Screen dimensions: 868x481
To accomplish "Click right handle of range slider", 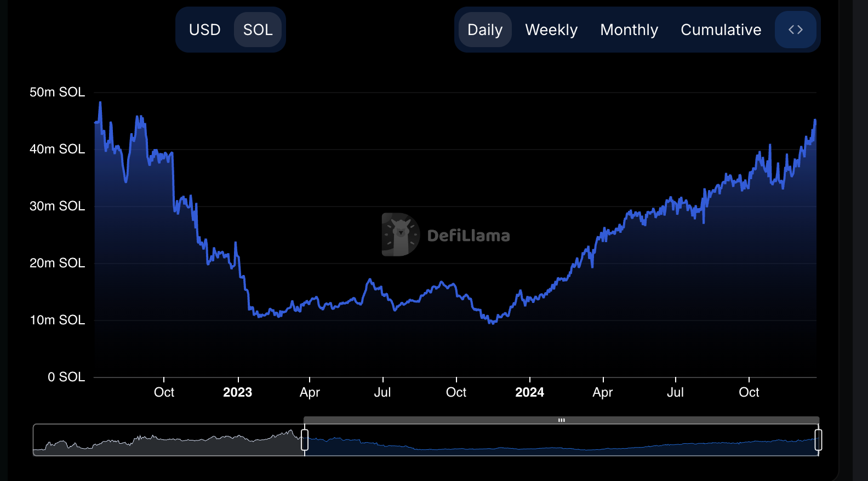I will [818, 440].
